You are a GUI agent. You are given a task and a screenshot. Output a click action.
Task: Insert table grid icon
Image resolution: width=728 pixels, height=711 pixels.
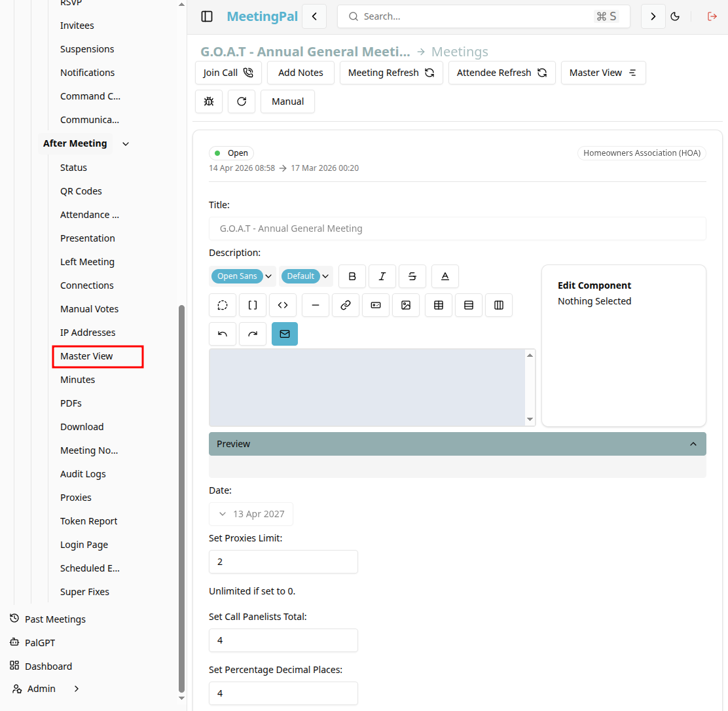point(438,305)
